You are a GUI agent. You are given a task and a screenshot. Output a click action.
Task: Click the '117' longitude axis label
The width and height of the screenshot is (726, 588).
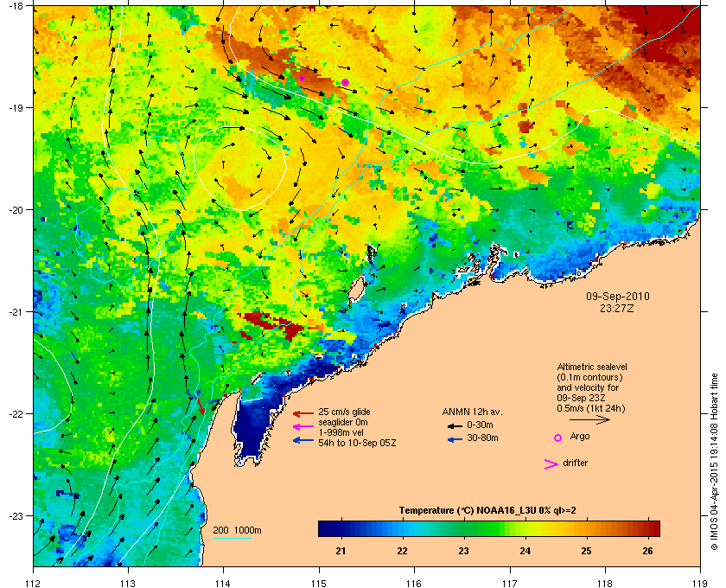pos(510,583)
